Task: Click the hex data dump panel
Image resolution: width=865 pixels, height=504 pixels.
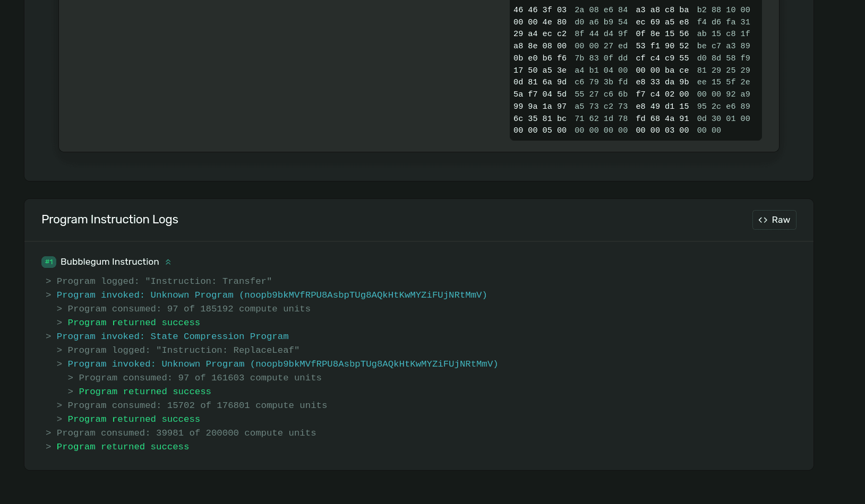Action: [635, 70]
